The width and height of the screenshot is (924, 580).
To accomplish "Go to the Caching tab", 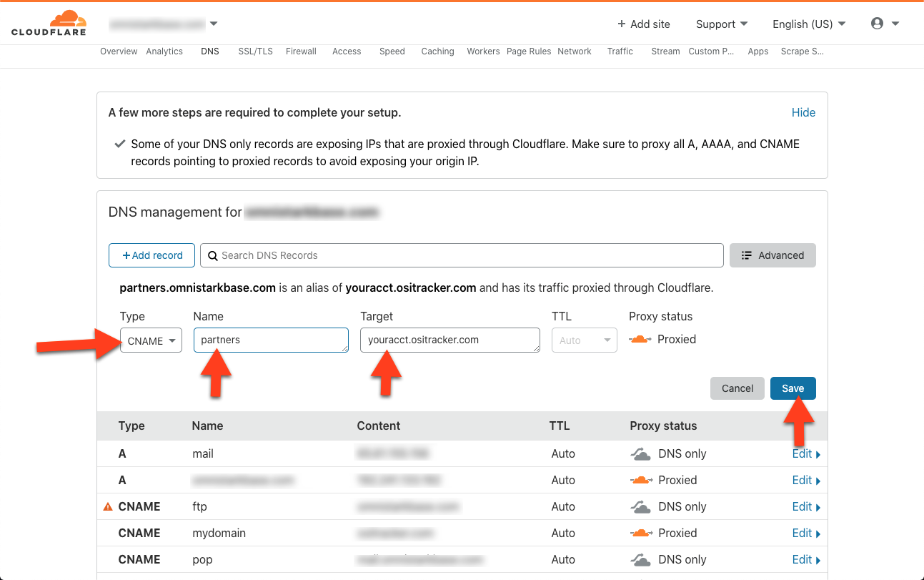I will pos(437,51).
